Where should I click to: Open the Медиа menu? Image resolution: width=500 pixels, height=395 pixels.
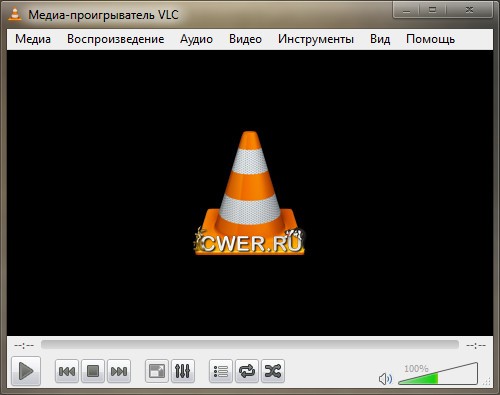click(33, 39)
